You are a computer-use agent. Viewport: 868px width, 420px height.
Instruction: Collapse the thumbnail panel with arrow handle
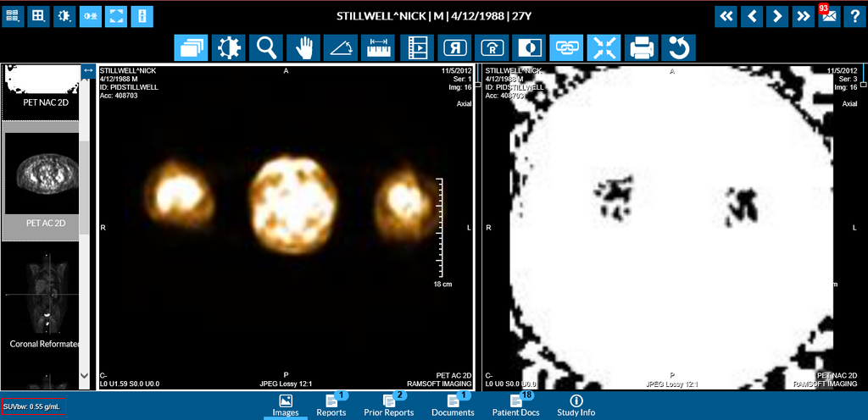pos(87,73)
